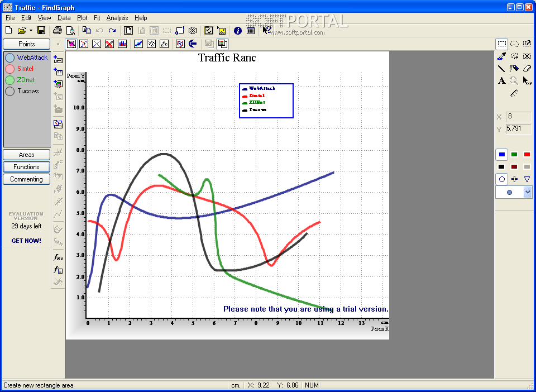Open the File menu
Image resolution: width=536 pixels, height=392 pixels.
pos(10,18)
